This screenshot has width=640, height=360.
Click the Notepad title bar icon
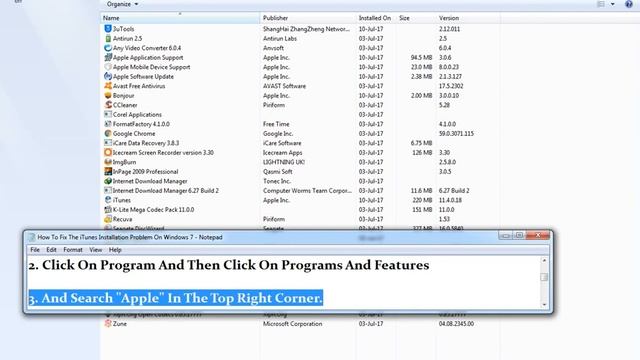pyautogui.click(x=32, y=237)
